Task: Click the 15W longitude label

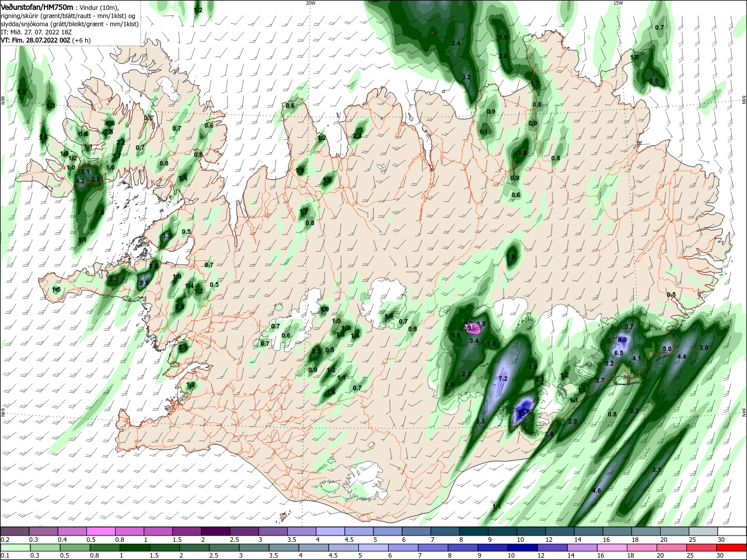Action: click(618, 2)
